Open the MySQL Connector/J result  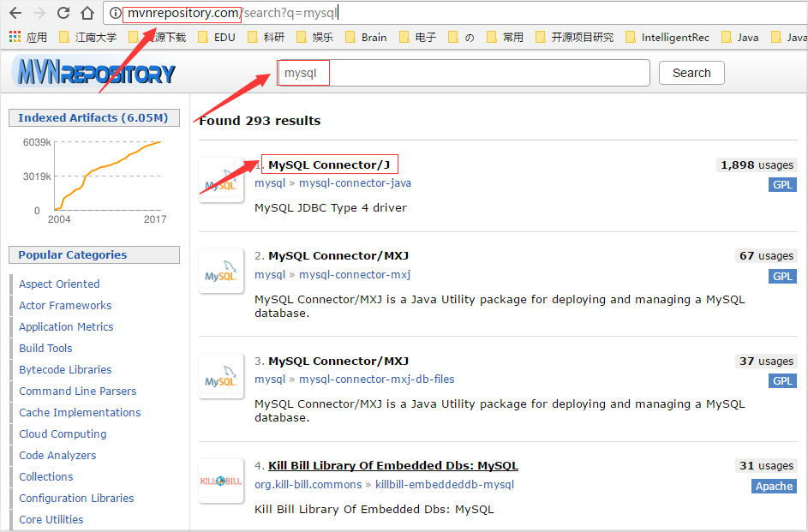tap(329, 164)
